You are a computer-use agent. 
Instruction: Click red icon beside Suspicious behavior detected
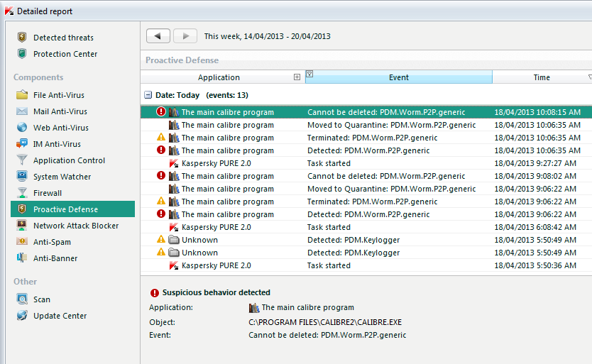(x=155, y=292)
